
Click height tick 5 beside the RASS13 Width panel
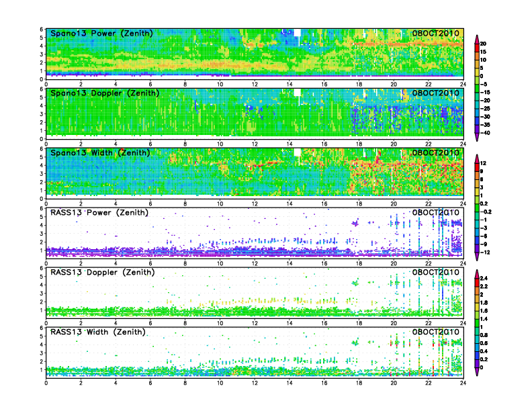coord(42,336)
